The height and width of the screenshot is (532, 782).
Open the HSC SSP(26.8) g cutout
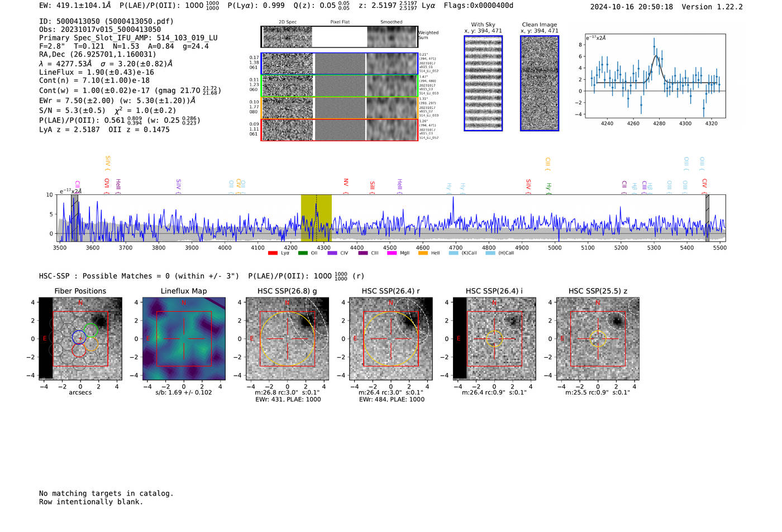(x=288, y=339)
